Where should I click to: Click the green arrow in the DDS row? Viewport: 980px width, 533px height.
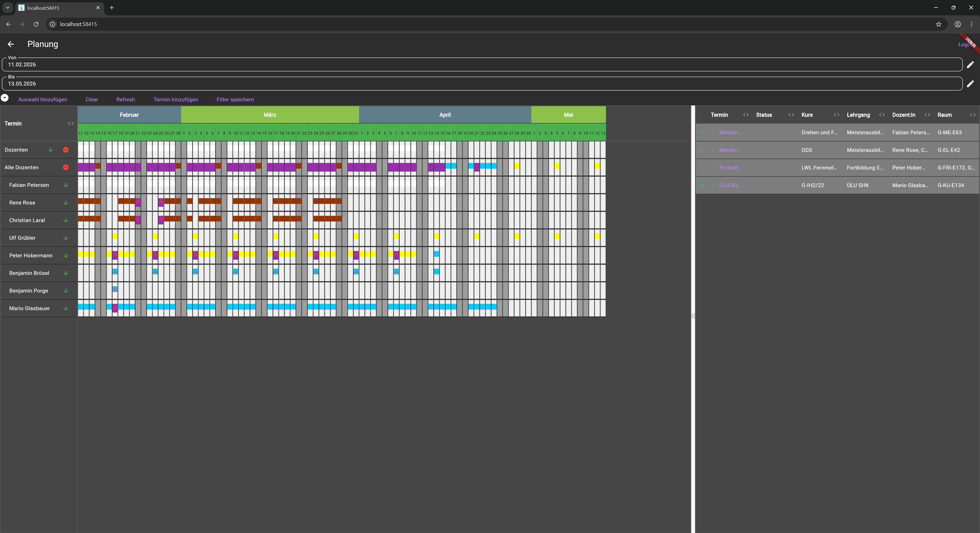pyautogui.click(x=702, y=150)
